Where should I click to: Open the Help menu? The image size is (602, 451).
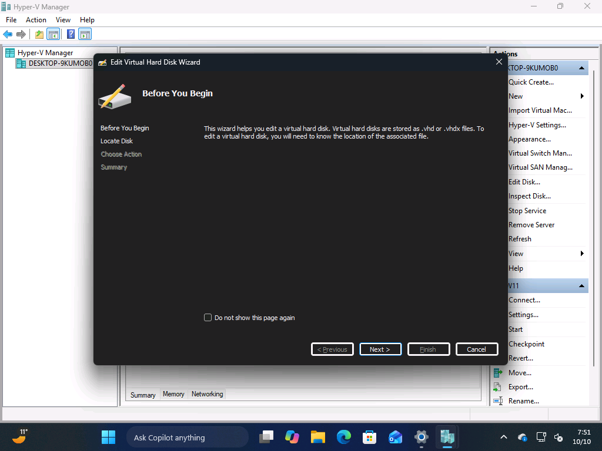[x=87, y=20]
